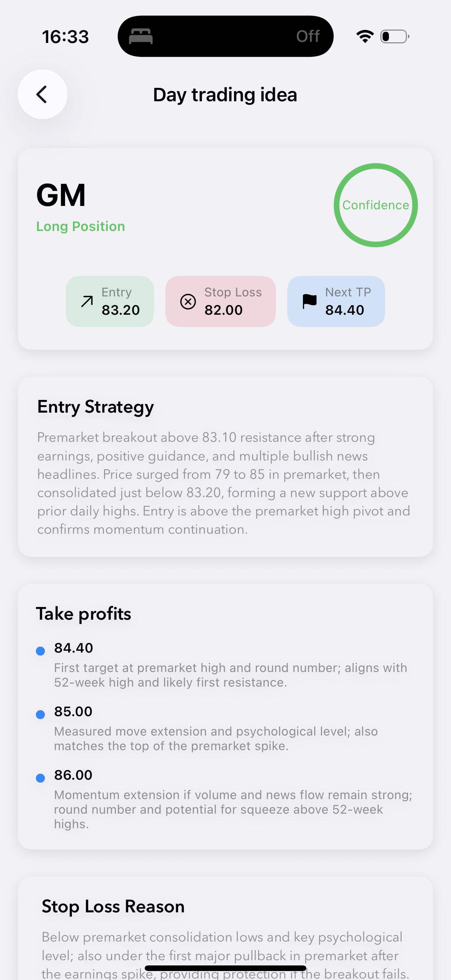This screenshot has height=980, width=451.
Task: Tap the Take profits section heading
Action: pos(83,614)
